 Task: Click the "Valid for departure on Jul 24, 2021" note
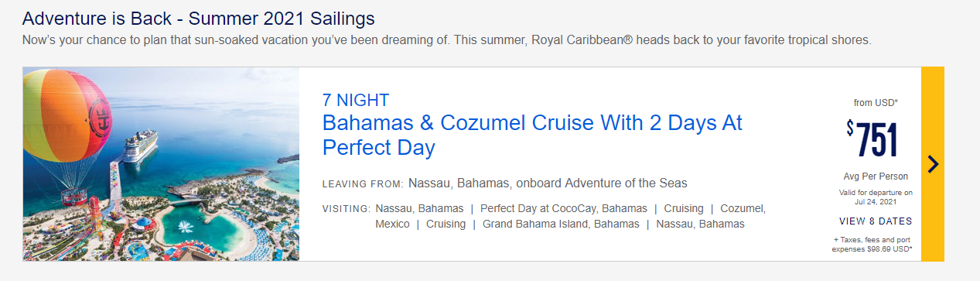[x=876, y=197]
